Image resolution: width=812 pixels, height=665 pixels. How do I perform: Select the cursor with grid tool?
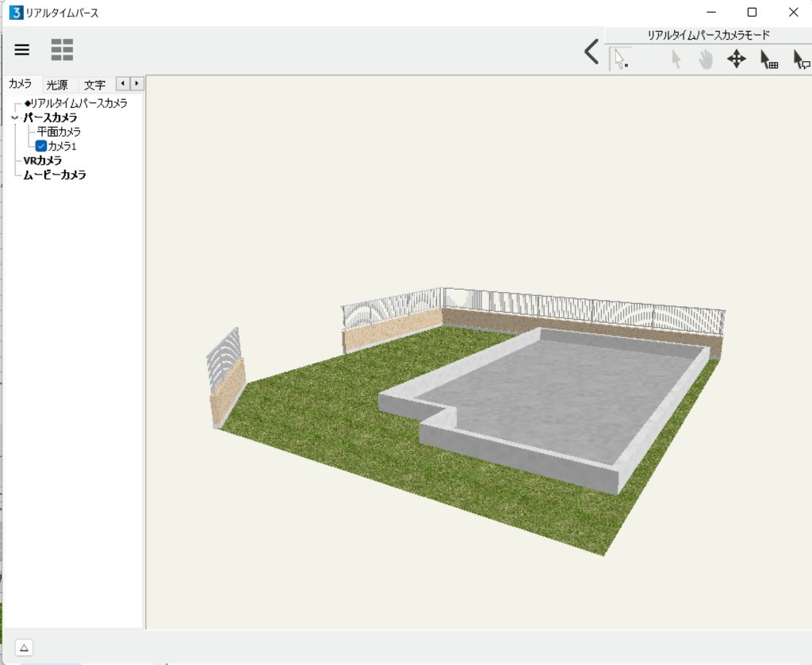tap(768, 60)
